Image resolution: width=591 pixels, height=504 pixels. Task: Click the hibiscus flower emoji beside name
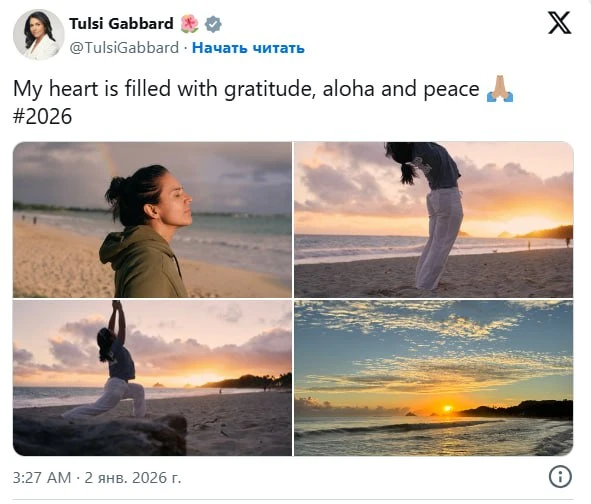(x=189, y=24)
